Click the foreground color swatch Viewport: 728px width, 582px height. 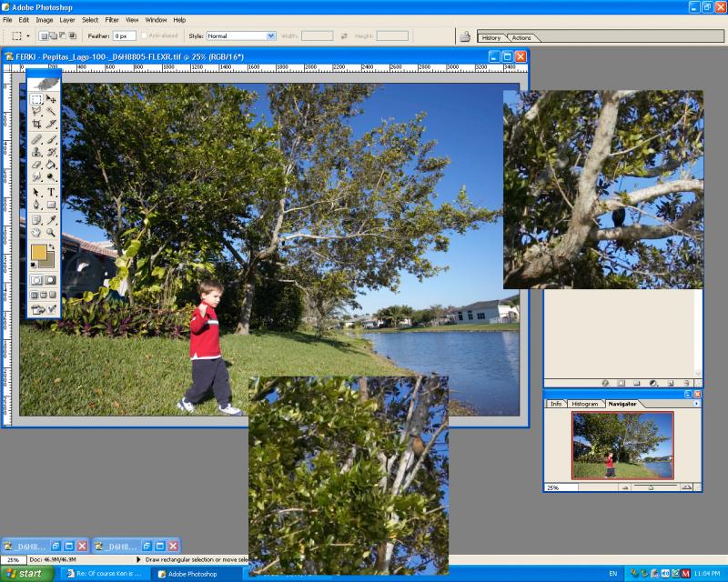tap(38, 252)
